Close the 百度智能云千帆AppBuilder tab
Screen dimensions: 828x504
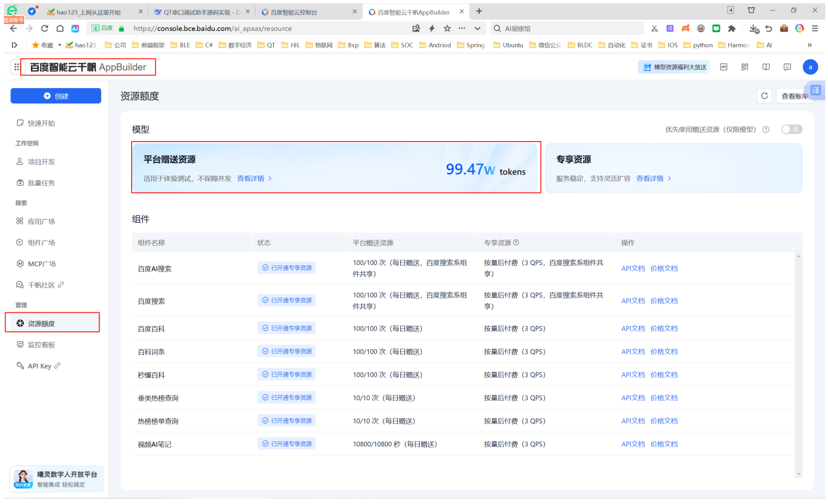[462, 12]
